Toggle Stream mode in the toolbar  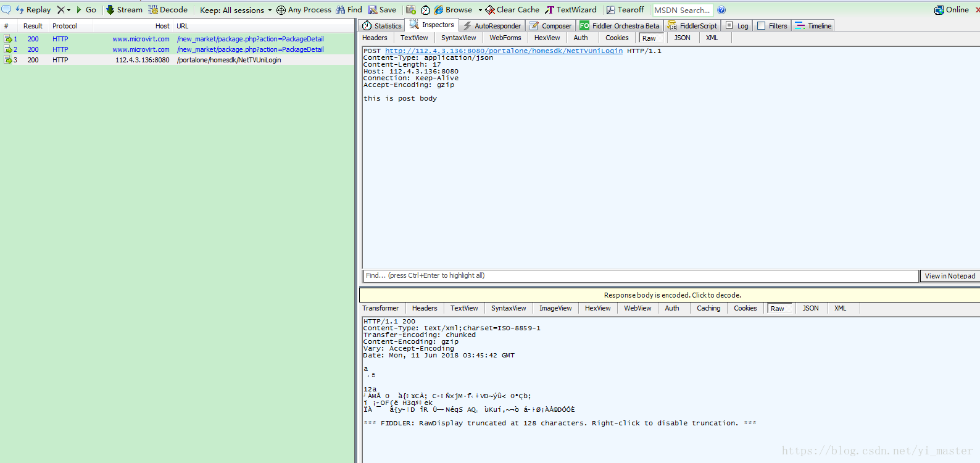[124, 10]
